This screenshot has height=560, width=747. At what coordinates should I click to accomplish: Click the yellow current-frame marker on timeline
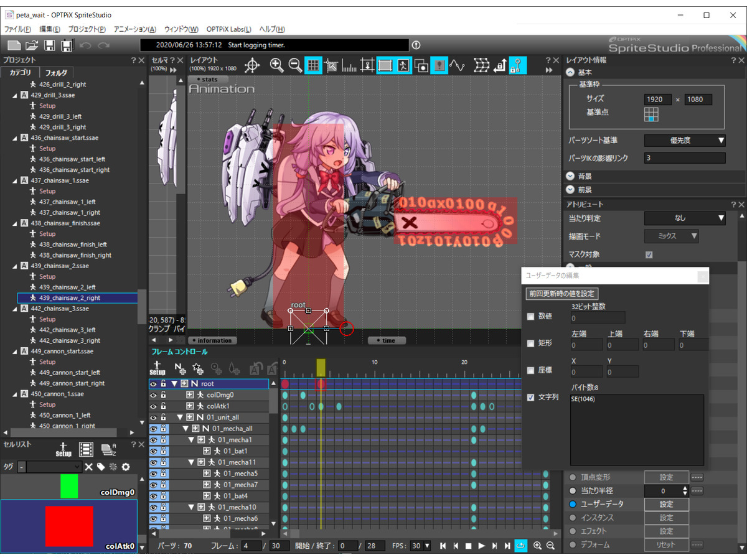tap(321, 367)
